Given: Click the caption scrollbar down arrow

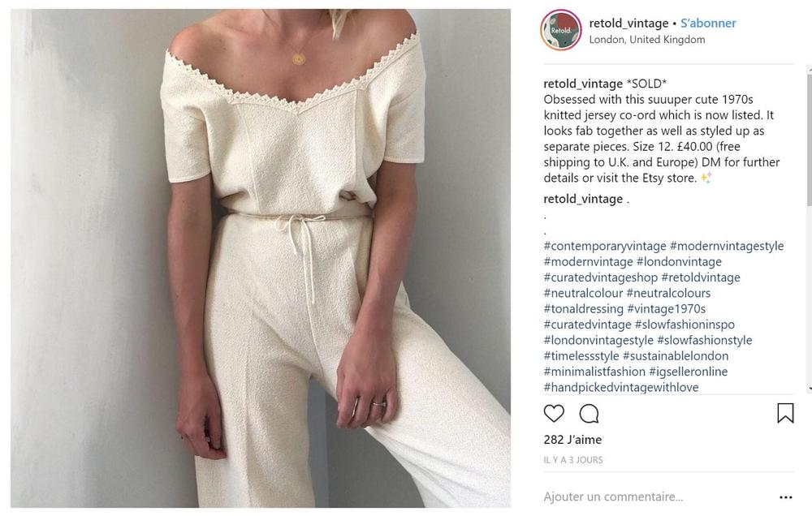Looking at the screenshot, I should point(810,389).
